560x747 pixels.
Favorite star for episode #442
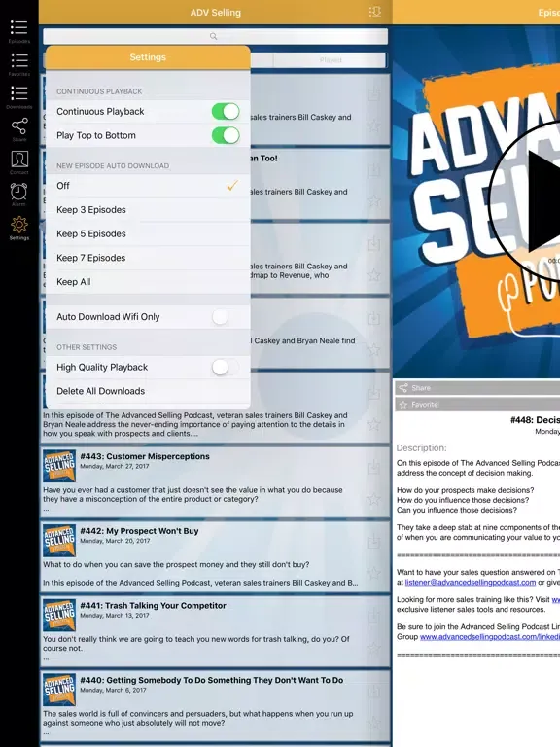coord(374,573)
